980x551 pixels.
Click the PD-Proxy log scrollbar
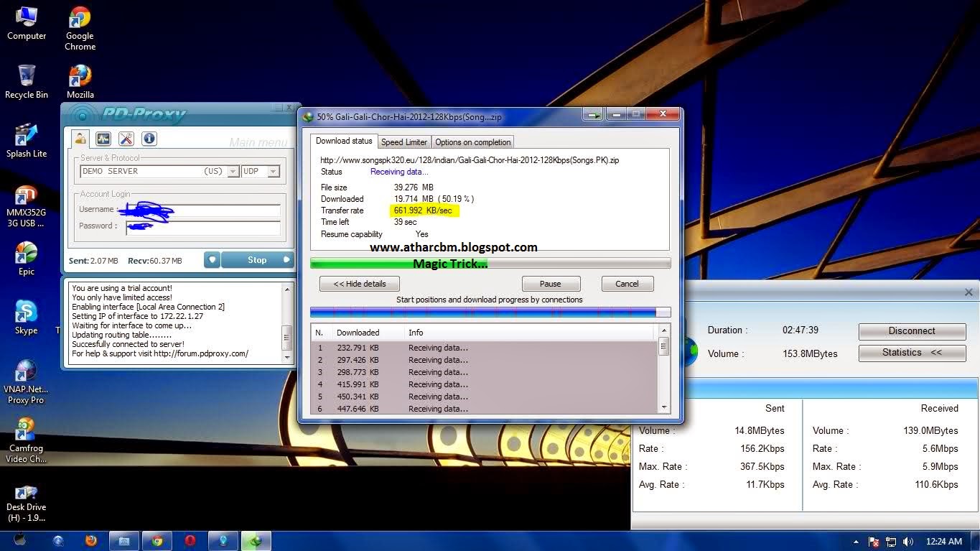coord(286,325)
